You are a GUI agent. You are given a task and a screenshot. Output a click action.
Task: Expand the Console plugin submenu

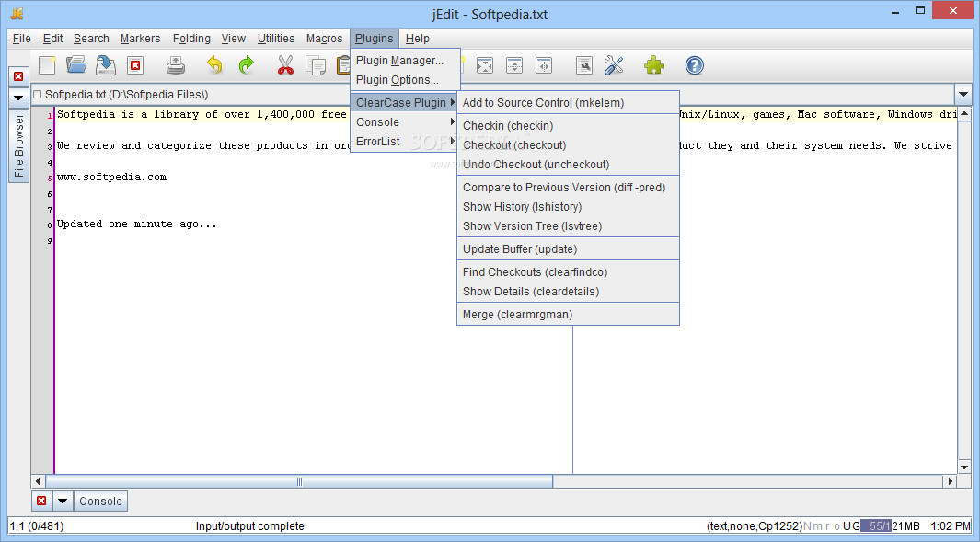click(404, 121)
